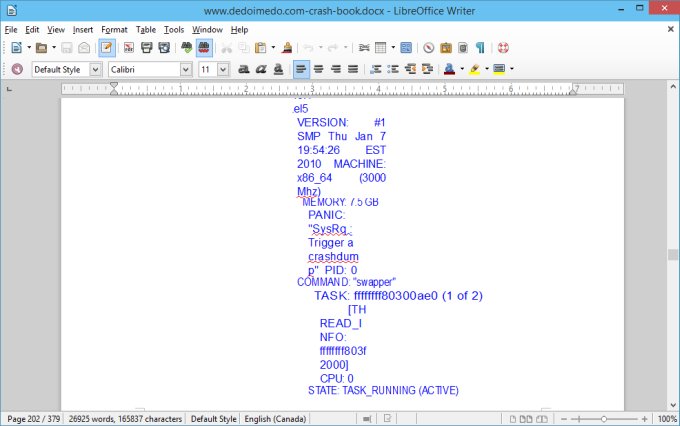680x426 pixels.
Task: Click the Redo arrow
Action: pos(333,48)
